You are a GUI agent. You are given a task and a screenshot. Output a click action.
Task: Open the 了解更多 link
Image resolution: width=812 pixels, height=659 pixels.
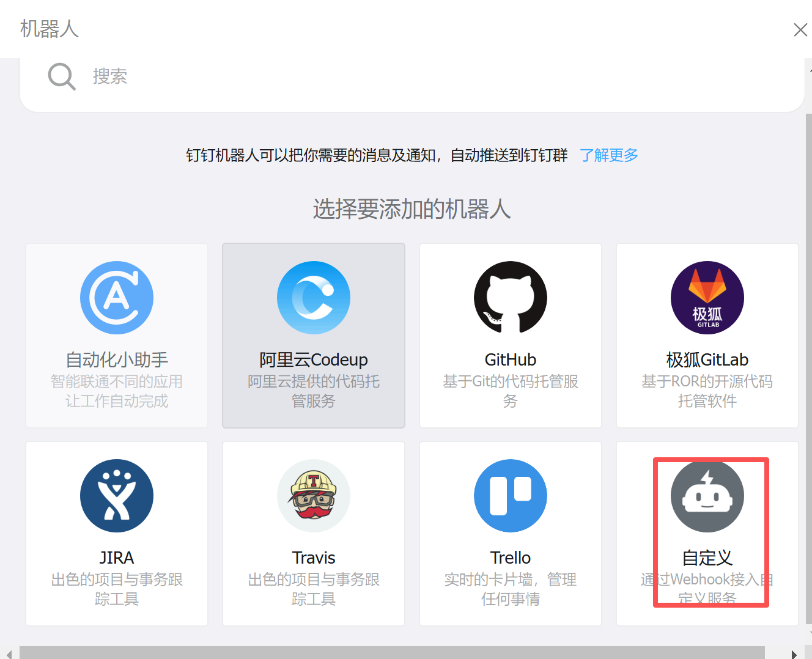[x=609, y=155]
